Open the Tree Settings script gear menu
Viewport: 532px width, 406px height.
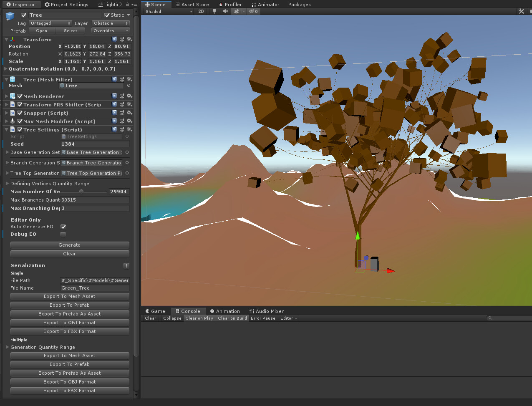click(129, 129)
